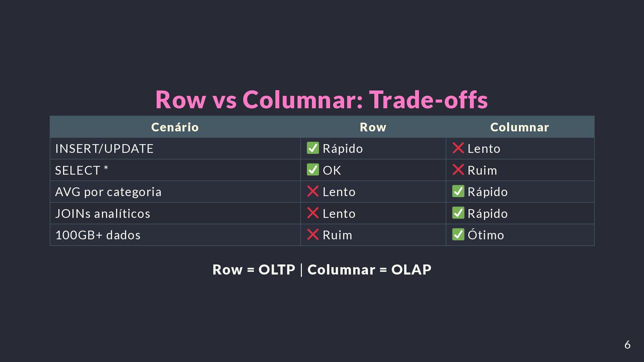Click the JOINs analíticos cell
This screenshot has height=362, width=644.
(x=175, y=213)
